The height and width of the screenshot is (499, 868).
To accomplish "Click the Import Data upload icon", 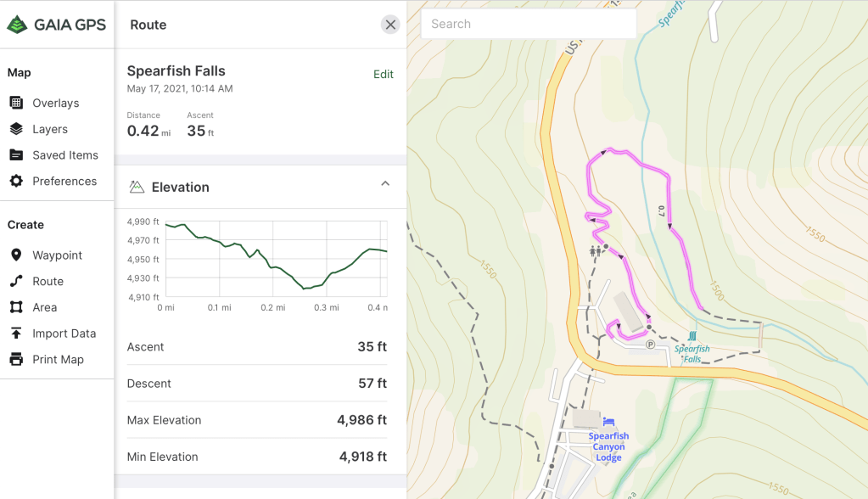I will 16,334.
